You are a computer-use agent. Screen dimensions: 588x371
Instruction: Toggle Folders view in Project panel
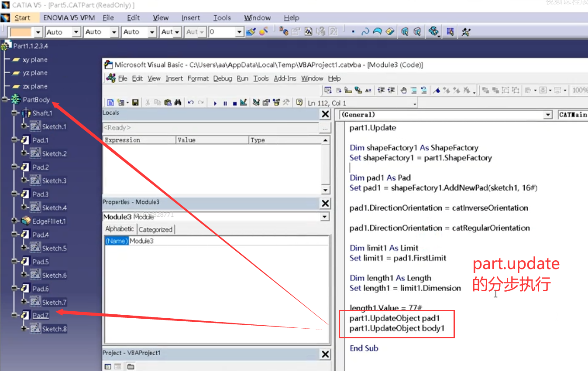pyautogui.click(x=131, y=367)
